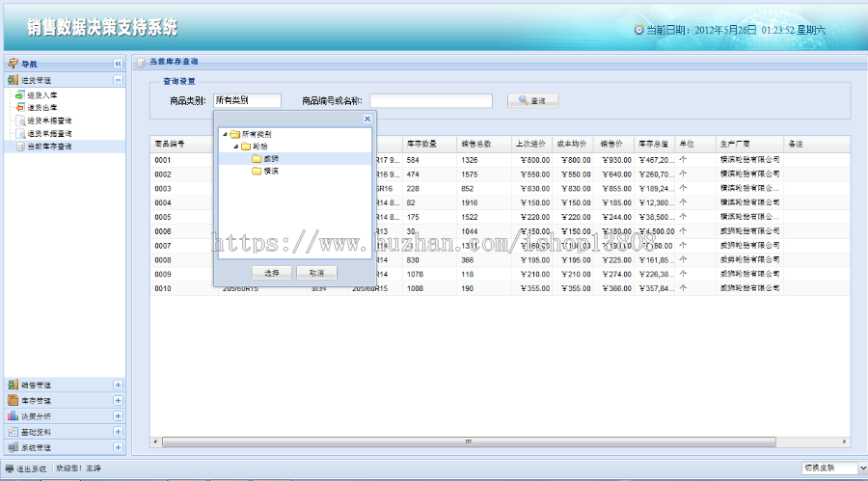The image size is (868, 481).
Task: Open 进货入库 via its green arrow icon
Action: pyautogui.click(x=20, y=95)
